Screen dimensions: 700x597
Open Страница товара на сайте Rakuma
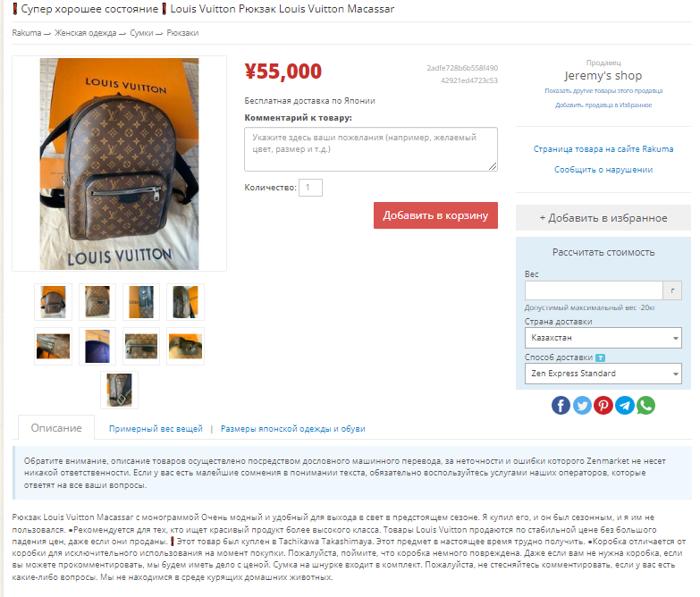tap(603, 149)
